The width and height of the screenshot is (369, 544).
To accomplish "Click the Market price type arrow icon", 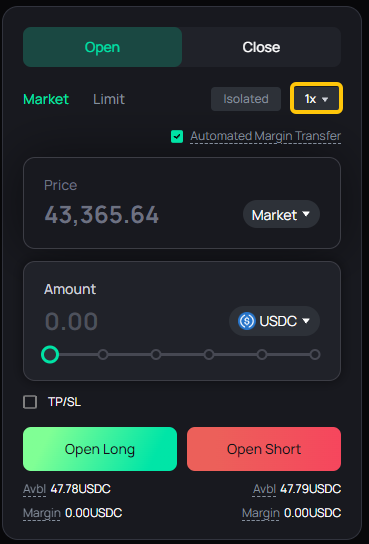I will pyautogui.click(x=306, y=214).
